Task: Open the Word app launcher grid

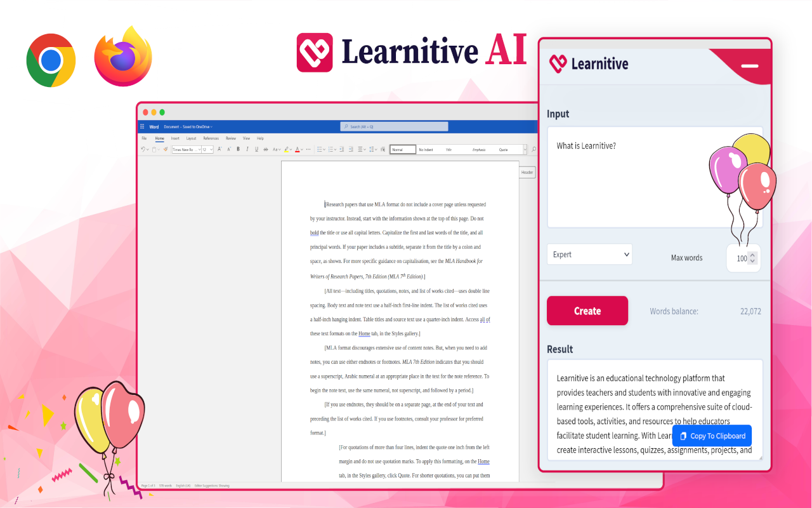Action: coord(142,126)
